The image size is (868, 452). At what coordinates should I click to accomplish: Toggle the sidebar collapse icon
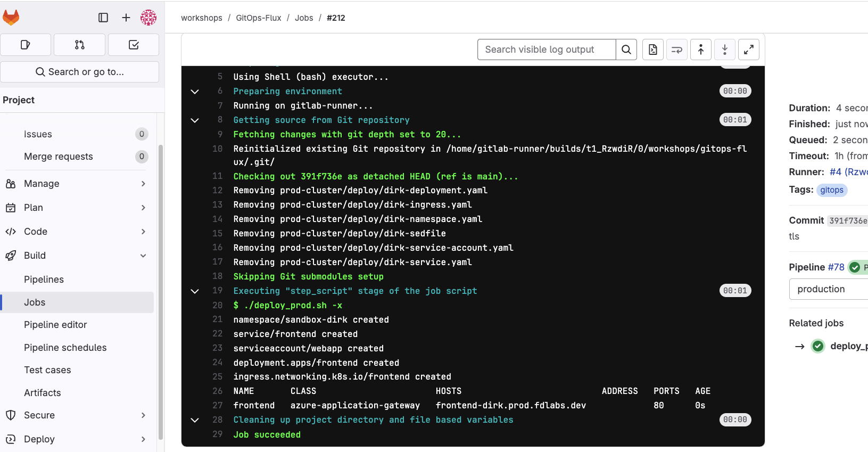pyautogui.click(x=103, y=18)
